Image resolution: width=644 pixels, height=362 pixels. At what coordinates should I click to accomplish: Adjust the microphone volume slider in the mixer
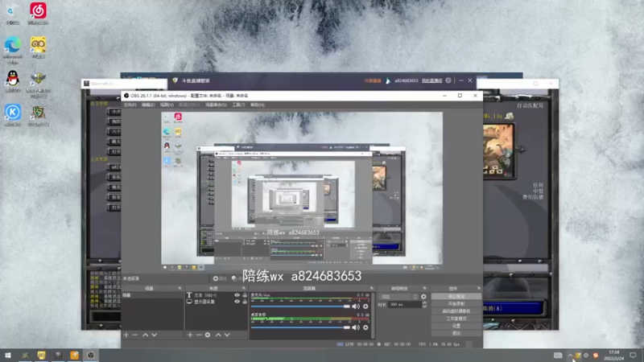(x=300, y=306)
